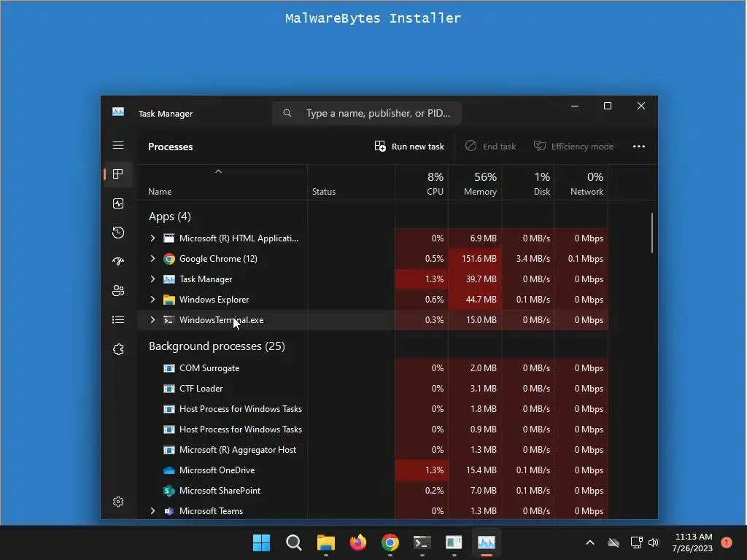Image resolution: width=747 pixels, height=560 pixels.
Task: Click the Task Manager title bar icon
Action: click(118, 112)
